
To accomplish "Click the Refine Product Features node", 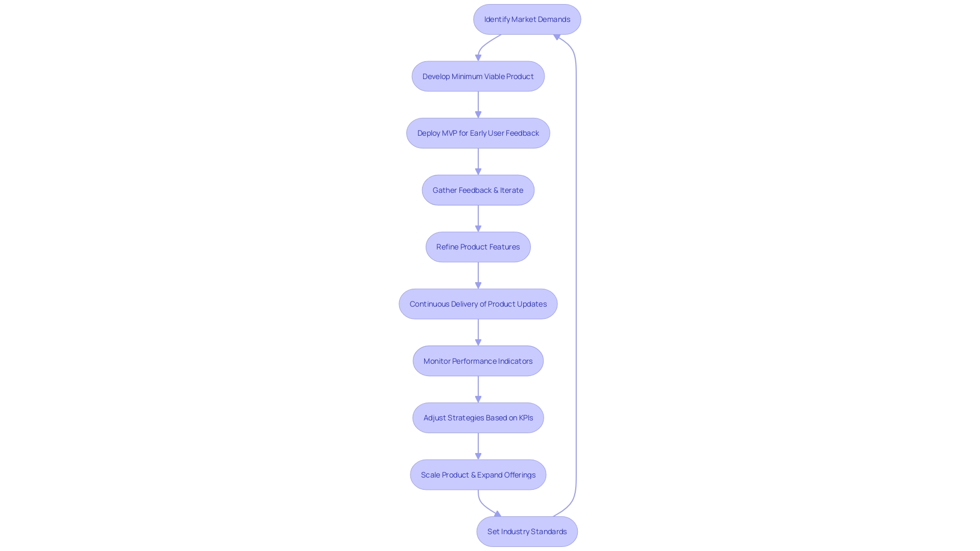I will [x=478, y=246].
